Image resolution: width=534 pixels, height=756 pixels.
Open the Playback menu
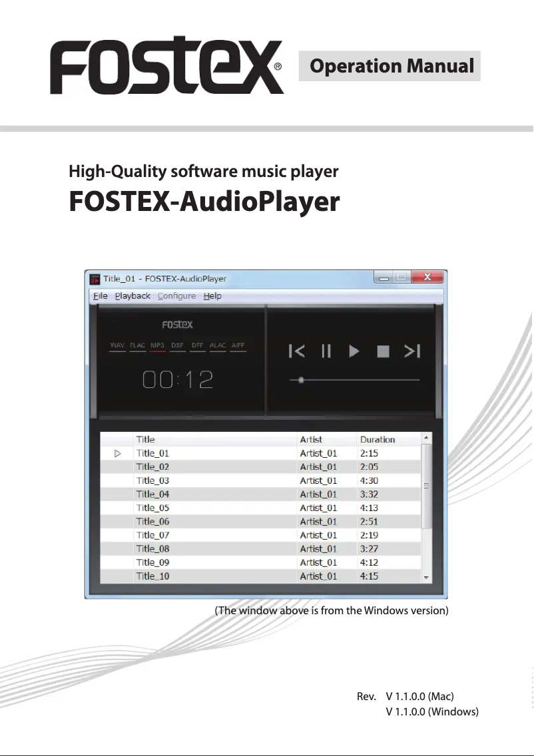[x=133, y=296]
